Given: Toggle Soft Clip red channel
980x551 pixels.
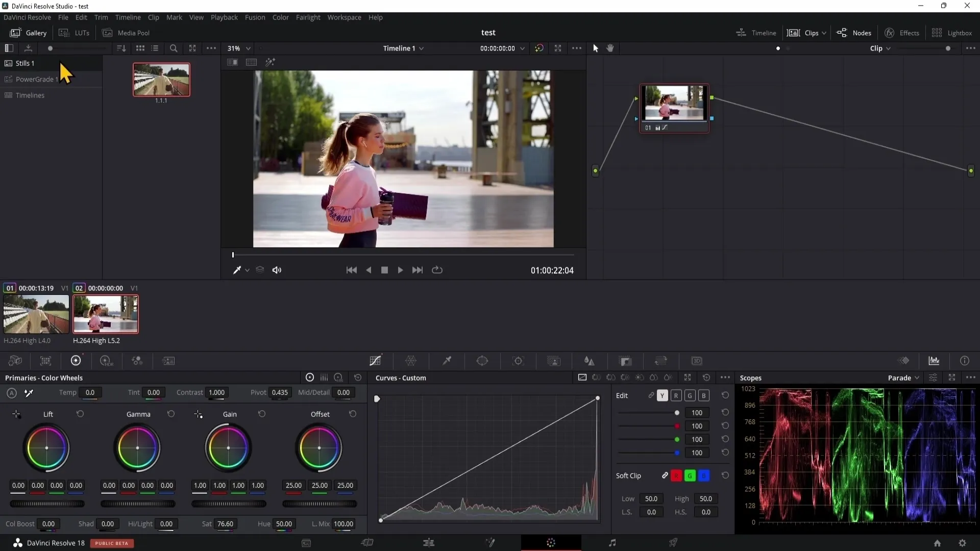Looking at the screenshot, I should point(676,475).
